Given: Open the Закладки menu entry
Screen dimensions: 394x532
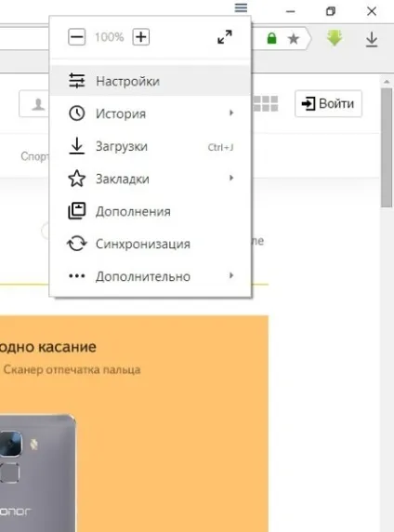Looking at the screenshot, I should (x=151, y=179).
